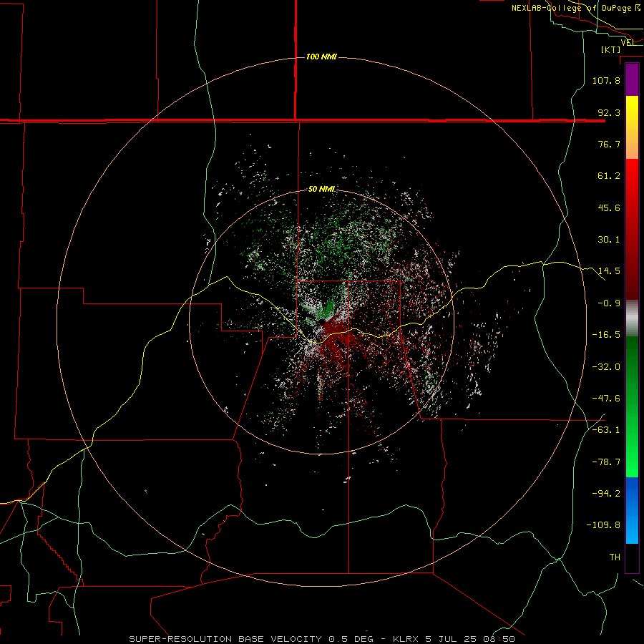This screenshot has height=644, width=644.
Task: Click the NEXLAB-College of DuPage header text
Action: (576, 8)
